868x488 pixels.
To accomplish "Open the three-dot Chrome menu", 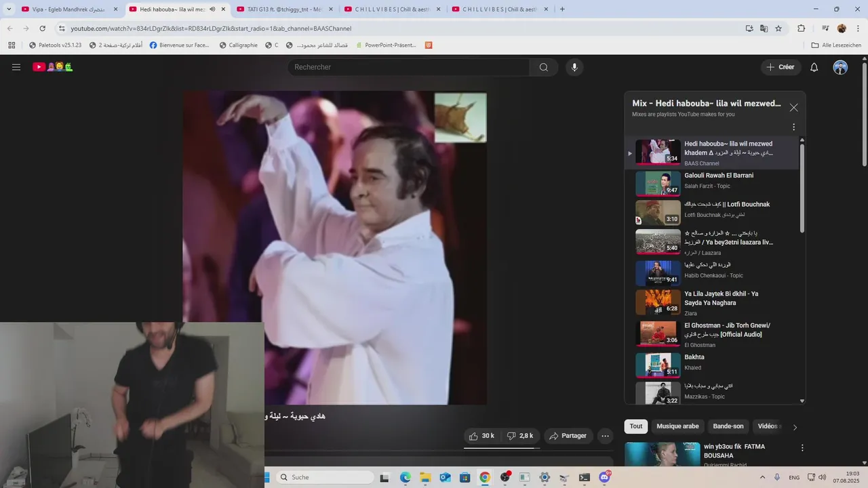I will [x=858, y=28].
